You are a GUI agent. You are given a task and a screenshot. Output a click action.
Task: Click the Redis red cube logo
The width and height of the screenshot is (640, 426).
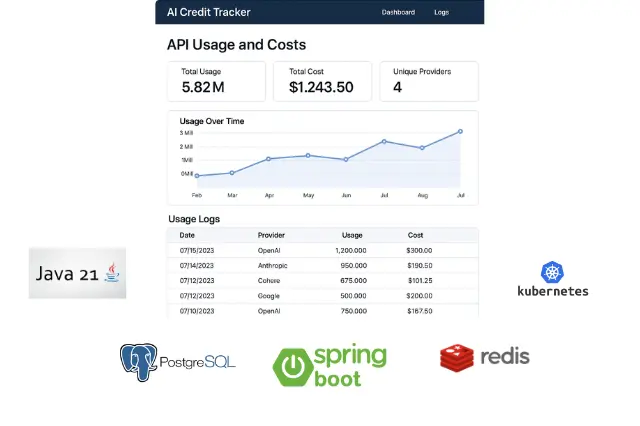click(x=457, y=358)
